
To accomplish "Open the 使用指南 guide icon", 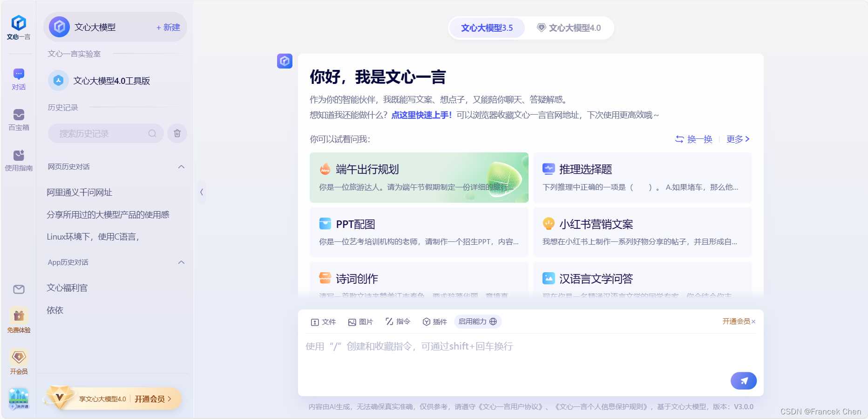I will pyautogui.click(x=19, y=155).
